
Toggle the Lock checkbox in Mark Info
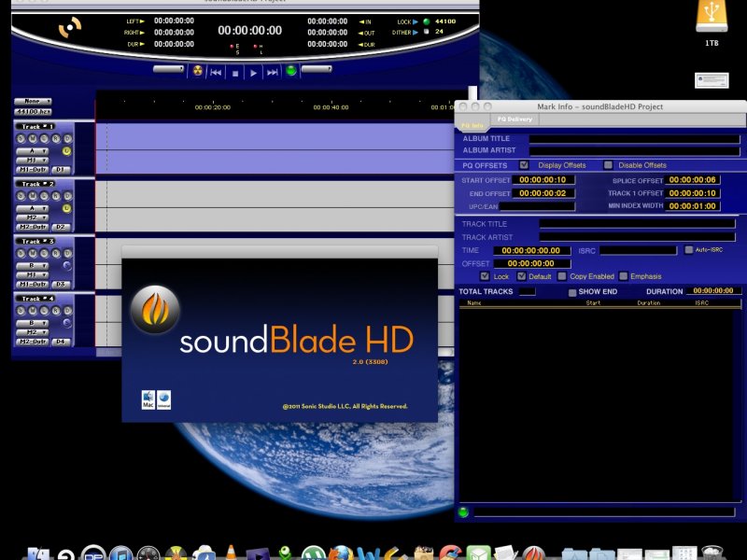point(485,276)
